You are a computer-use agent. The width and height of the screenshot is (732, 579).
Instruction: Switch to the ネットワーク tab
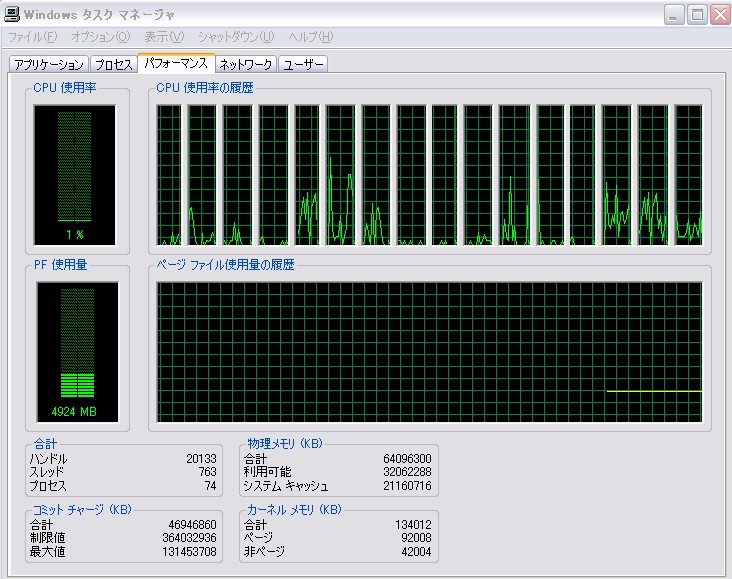click(246, 64)
